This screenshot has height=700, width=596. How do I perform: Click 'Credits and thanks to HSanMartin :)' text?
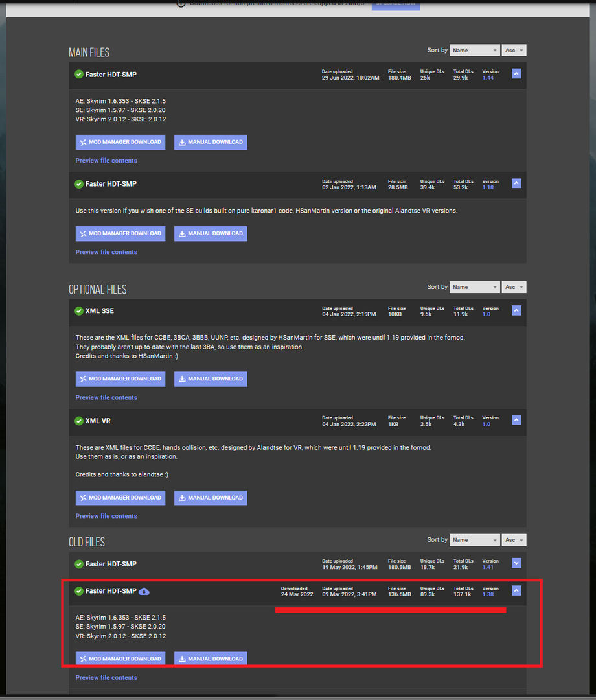pyautogui.click(x=127, y=356)
